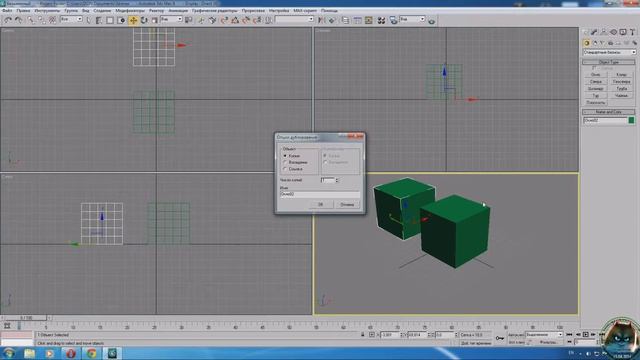Toggle the AutoGrid checkbox under Object Type
Image resolution: width=640 pixels, height=360 pixels.
pyautogui.click(x=593, y=68)
